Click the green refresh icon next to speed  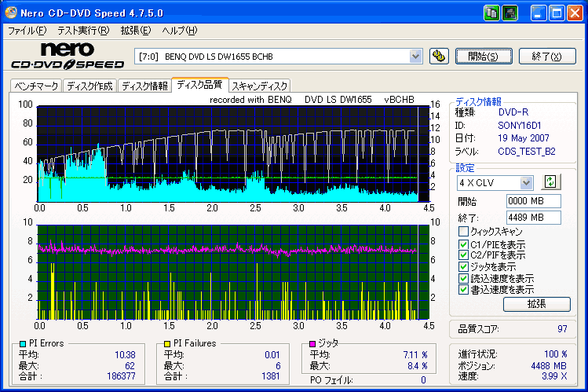click(x=550, y=182)
